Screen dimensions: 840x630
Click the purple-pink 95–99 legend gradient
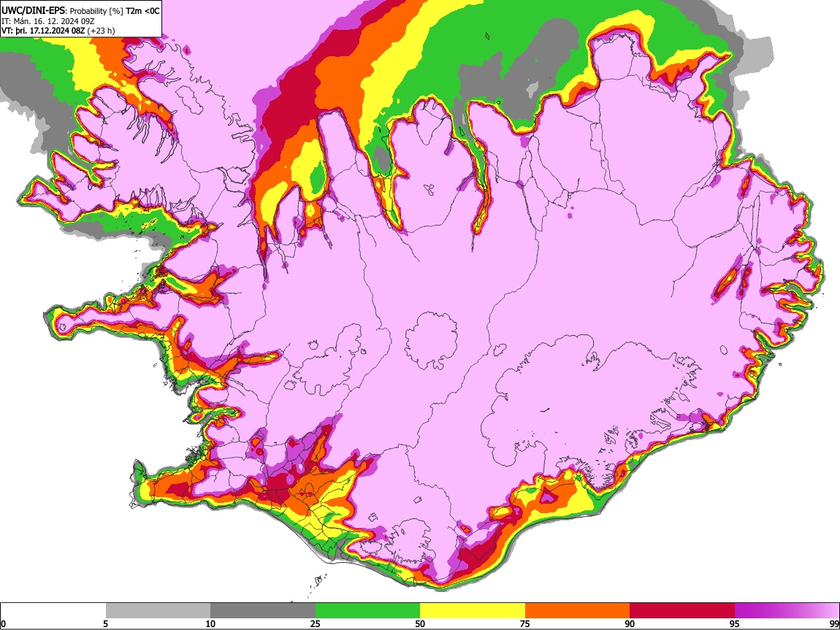[787, 610]
